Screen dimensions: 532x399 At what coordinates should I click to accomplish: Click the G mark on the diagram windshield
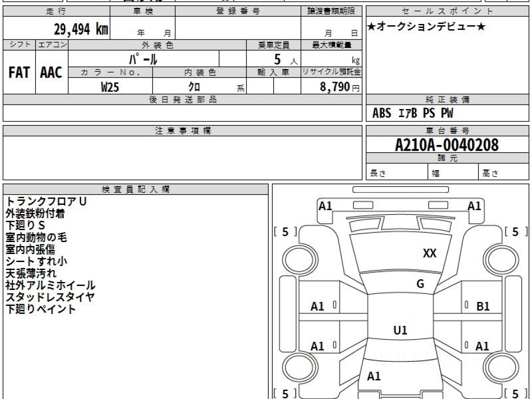(x=420, y=284)
